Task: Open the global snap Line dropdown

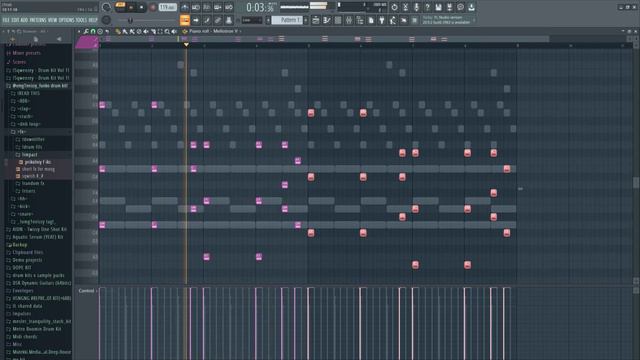Action: tap(252, 20)
